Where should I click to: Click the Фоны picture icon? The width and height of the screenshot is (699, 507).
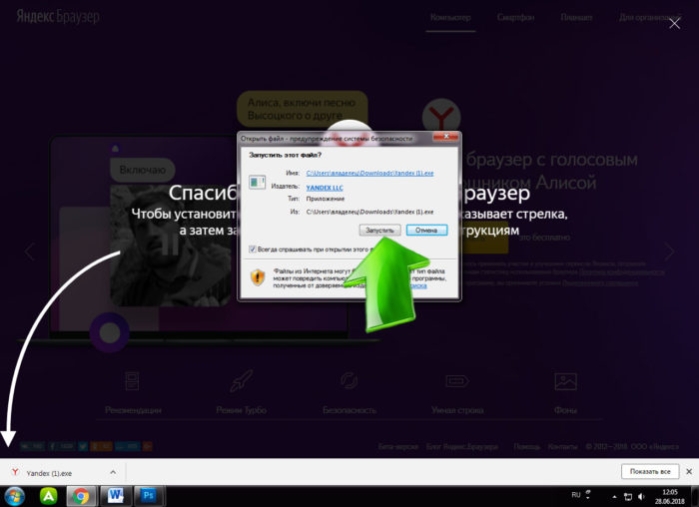(566, 381)
